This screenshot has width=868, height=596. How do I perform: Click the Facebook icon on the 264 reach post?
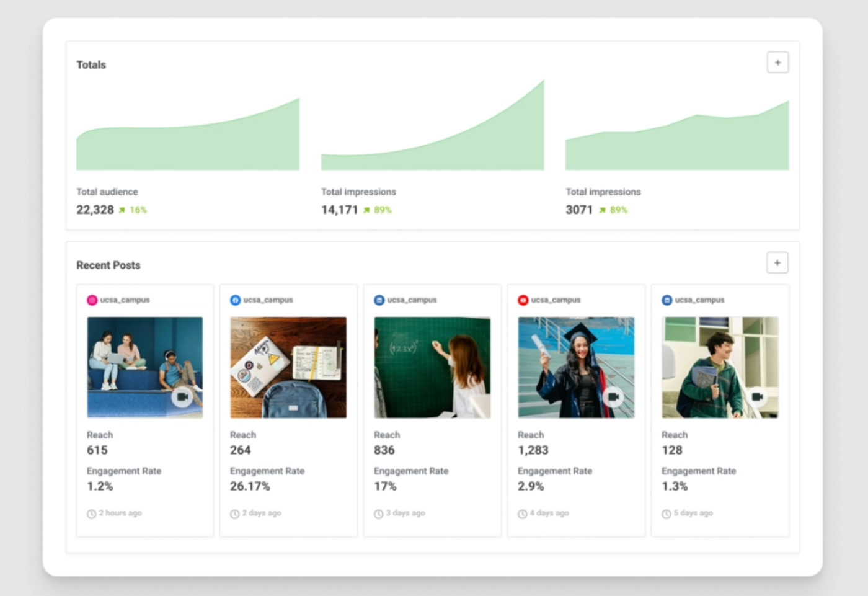(235, 300)
